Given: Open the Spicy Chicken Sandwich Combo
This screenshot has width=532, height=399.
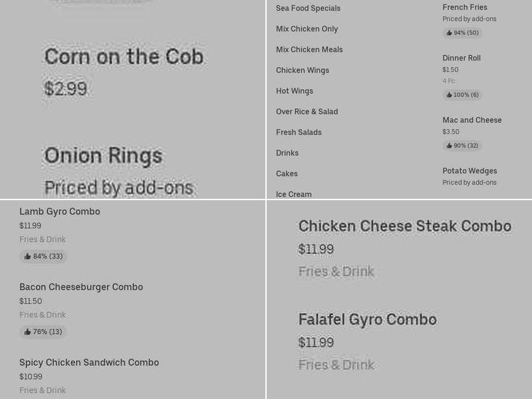Looking at the screenshot, I should pos(88,362).
